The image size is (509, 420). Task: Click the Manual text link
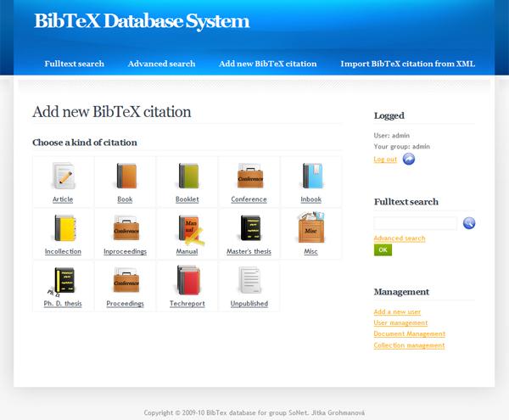pos(187,251)
